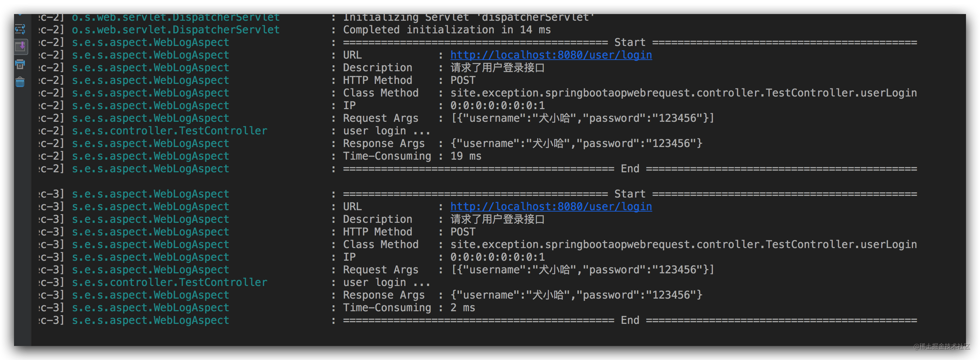The image size is (980, 360).
Task: Click the first 'Start' separator log line
Action: coord(630,43)
